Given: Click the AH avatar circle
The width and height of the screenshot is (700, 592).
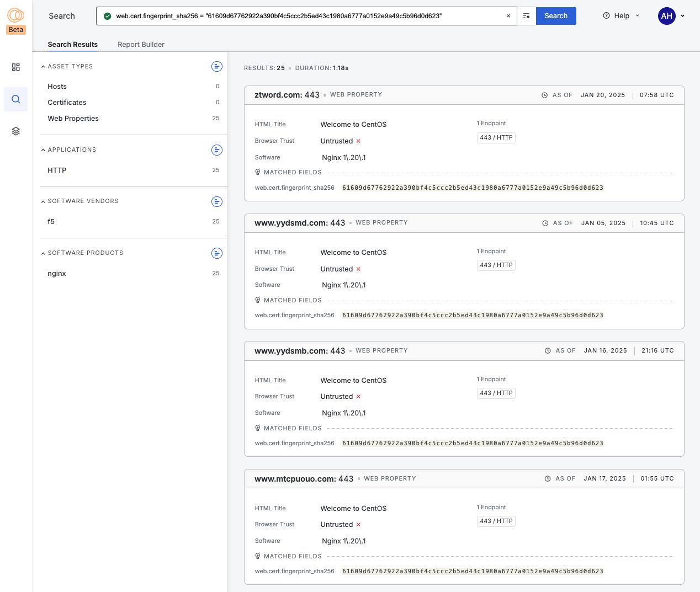Looking at the screenshot, I should [x=666, y=16].
